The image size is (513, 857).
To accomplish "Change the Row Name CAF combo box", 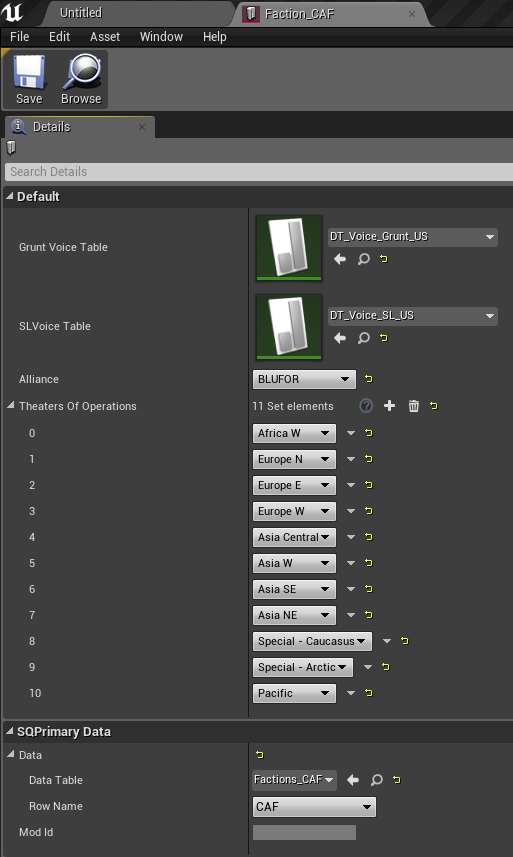I will point(314,807).
